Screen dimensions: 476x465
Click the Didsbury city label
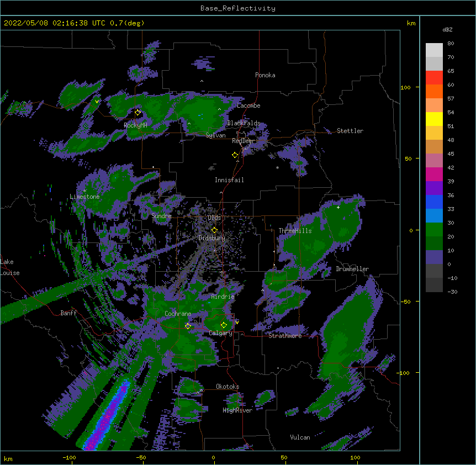pos(212,238)
